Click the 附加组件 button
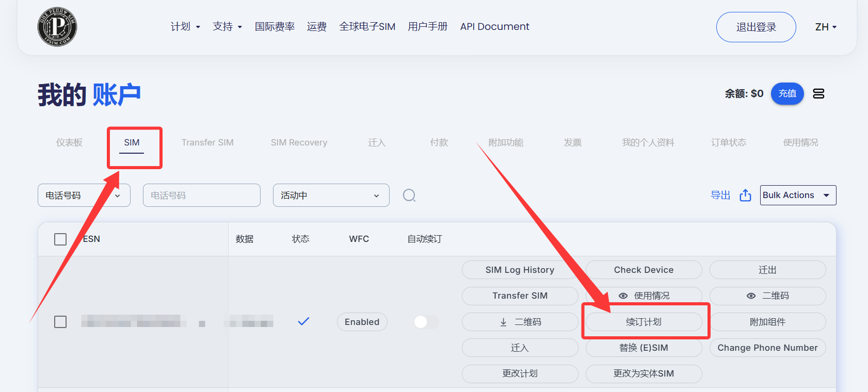The width and height of the screenshot is (868, 392). coord(767,322)
